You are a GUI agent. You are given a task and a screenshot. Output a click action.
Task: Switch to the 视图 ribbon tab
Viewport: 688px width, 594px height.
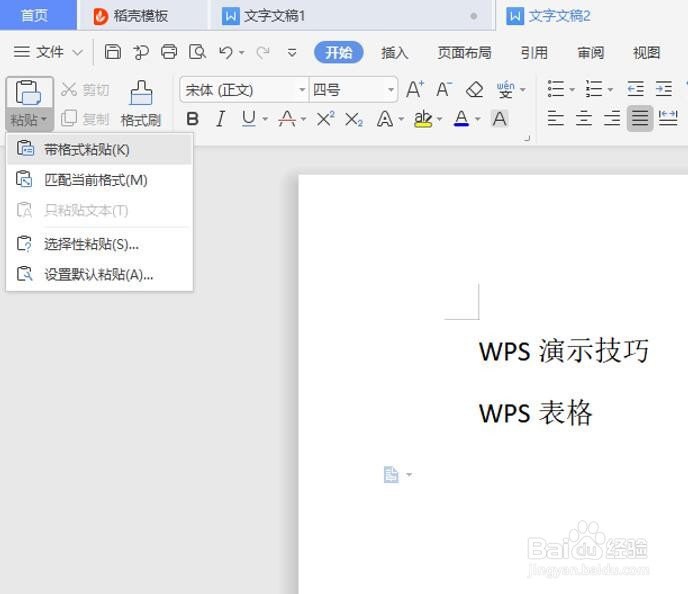point(646,53)
